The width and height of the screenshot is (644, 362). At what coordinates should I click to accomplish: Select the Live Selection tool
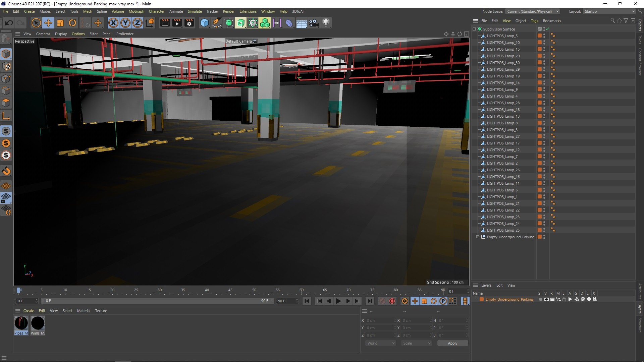36,23
